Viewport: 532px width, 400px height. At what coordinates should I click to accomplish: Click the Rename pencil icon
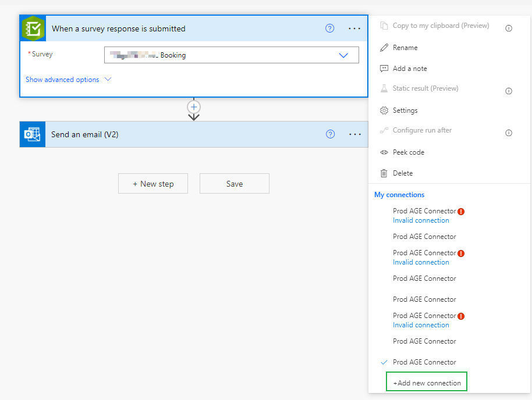click(385, 48)
